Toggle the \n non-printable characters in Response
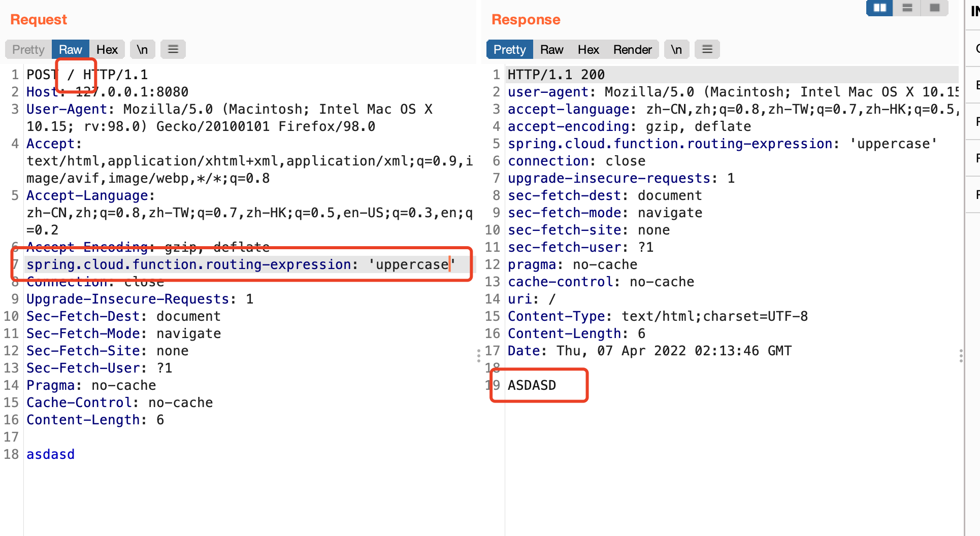 point(677,50)
